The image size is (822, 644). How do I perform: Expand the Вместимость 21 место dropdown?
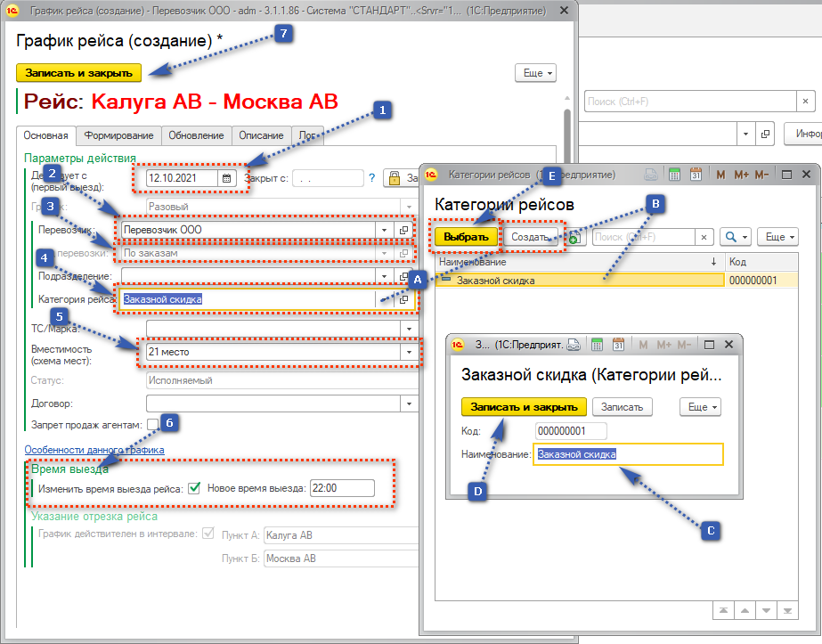pyautogui.click(x=409, y=352)
